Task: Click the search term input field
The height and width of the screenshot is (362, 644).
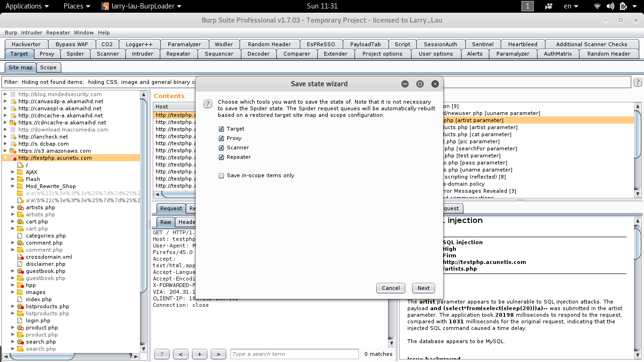Action: [x=294, y=354]
